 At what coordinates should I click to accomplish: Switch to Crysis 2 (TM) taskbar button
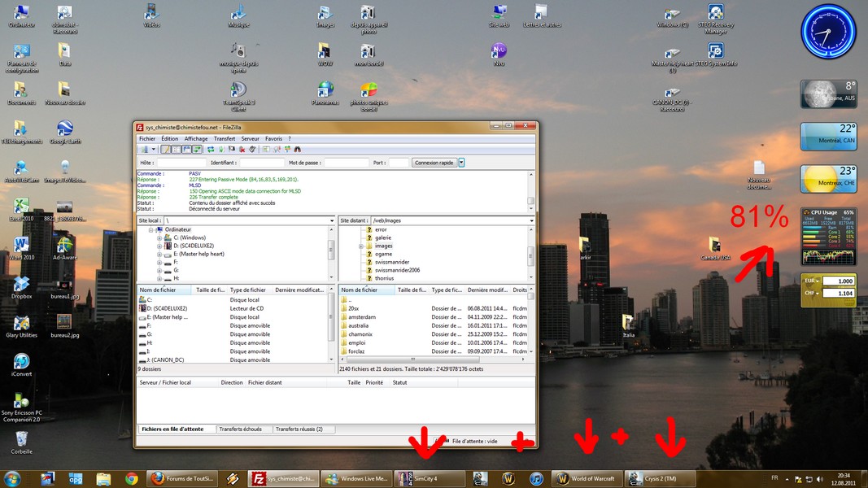click(660, 478)
